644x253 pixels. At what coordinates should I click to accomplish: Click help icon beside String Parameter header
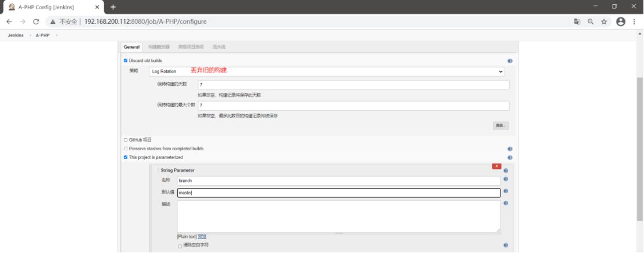[x=506, y=171]
